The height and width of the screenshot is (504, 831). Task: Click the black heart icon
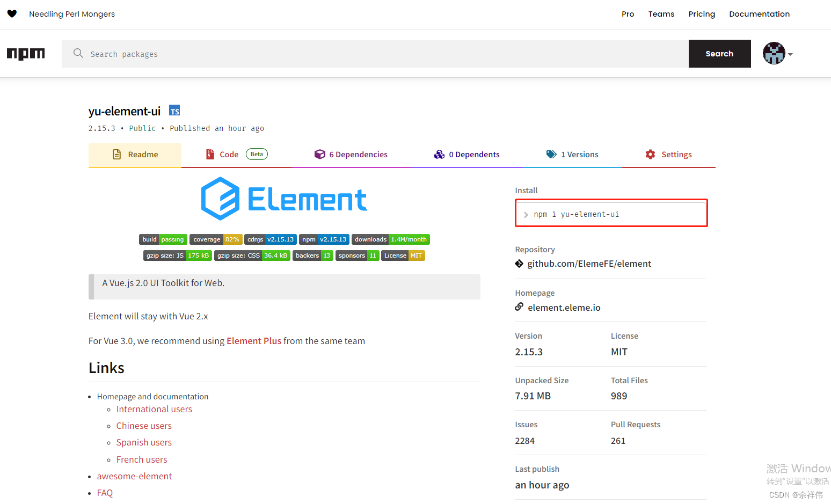pos(12,14)
